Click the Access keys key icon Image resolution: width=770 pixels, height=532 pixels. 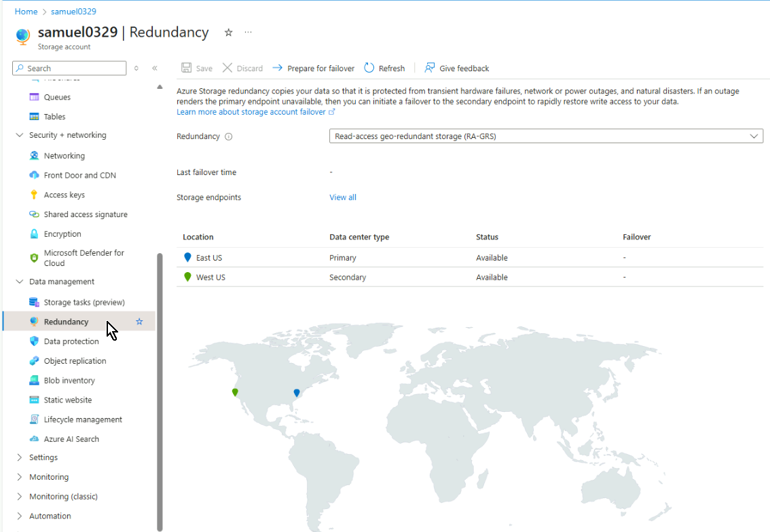(x=34, y=195)
